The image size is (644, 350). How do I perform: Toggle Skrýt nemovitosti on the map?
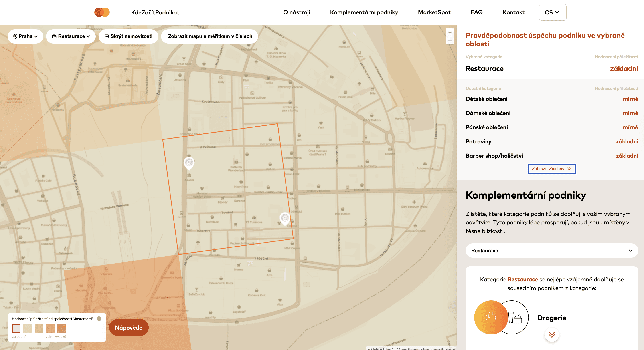click(x=128, y=36)
